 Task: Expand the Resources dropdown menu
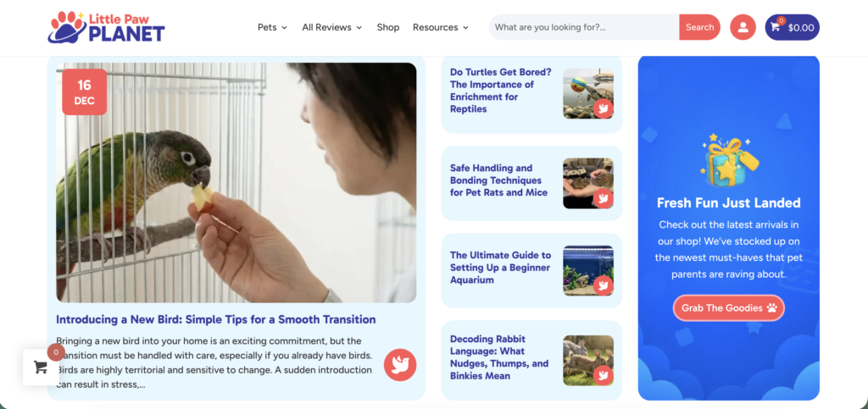(441, 27)
